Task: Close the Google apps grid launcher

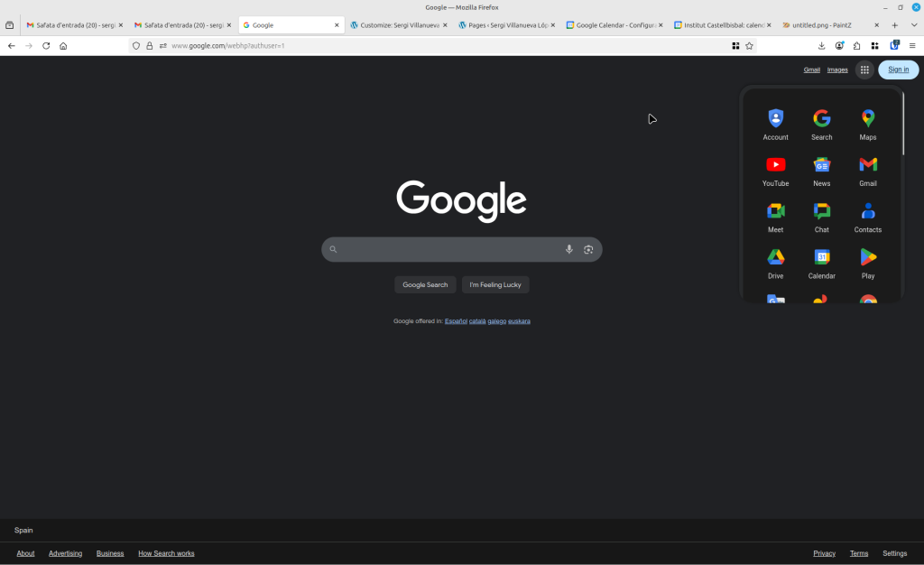Action: (x=864, y=69)
